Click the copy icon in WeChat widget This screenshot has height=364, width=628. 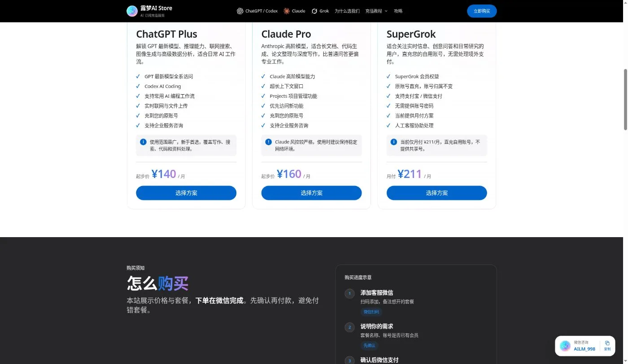coord(607,343)
